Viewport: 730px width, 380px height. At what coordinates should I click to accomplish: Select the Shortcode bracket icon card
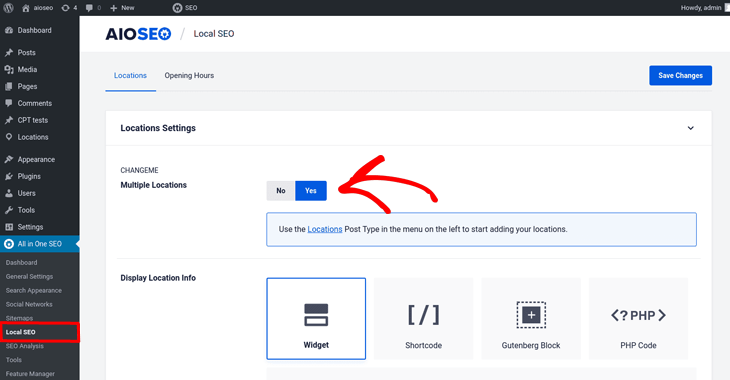424,319
